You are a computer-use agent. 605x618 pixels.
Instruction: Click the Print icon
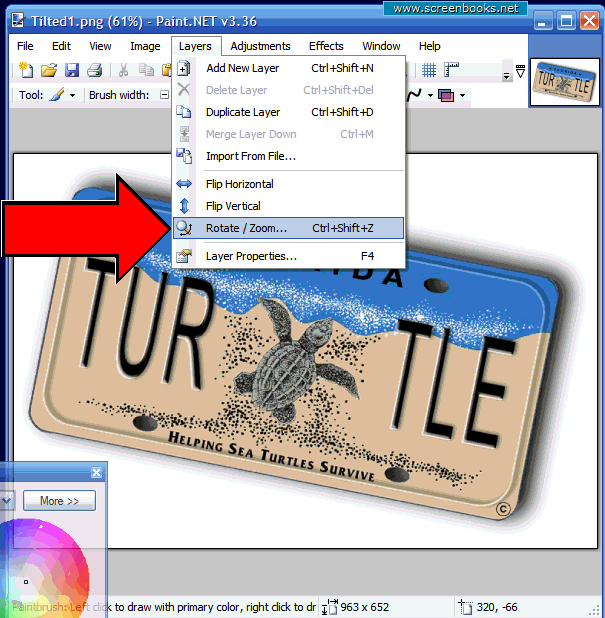[95, 71]
